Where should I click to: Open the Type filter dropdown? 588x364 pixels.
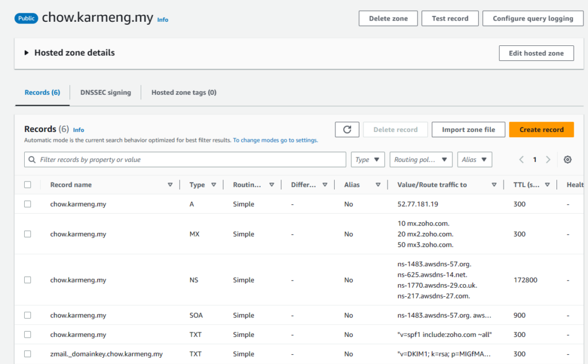point(367,160)
